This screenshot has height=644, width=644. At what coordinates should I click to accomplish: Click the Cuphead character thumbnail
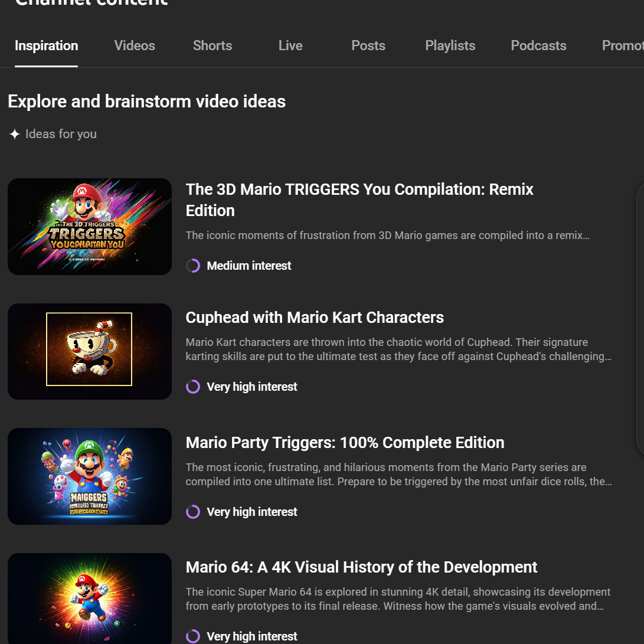pyautogui.click(x=90, y=351)
